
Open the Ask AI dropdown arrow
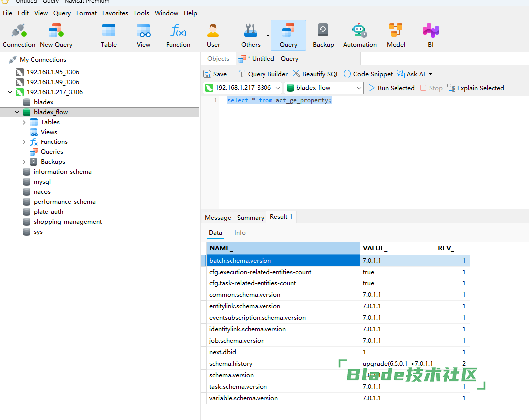[430, 74]
